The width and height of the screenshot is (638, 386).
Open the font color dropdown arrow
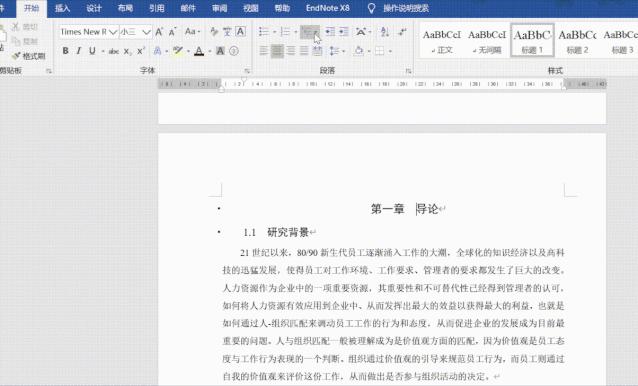(x=210, y=51)
